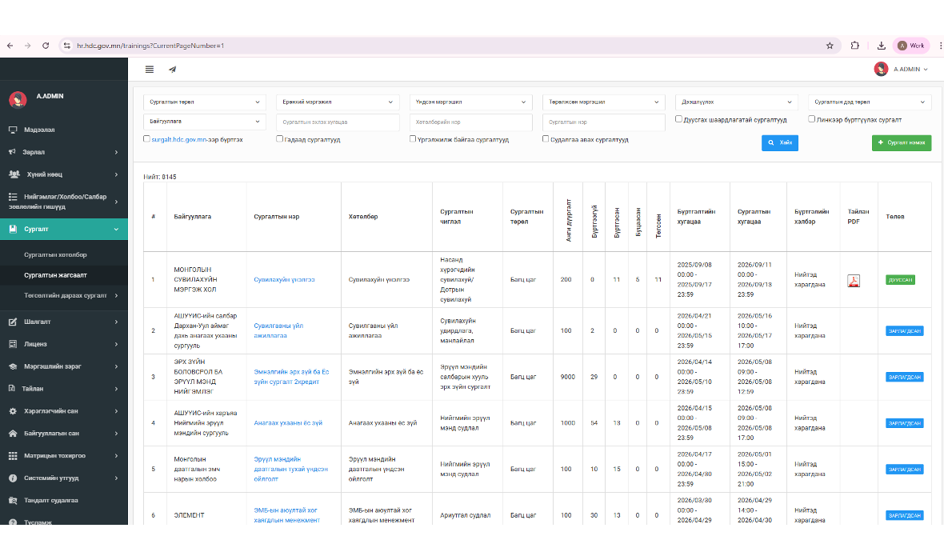The image size is (944, 560).
Task: Open Мэдээлэл monitor icon in sidebar
Action: (13, 130)
